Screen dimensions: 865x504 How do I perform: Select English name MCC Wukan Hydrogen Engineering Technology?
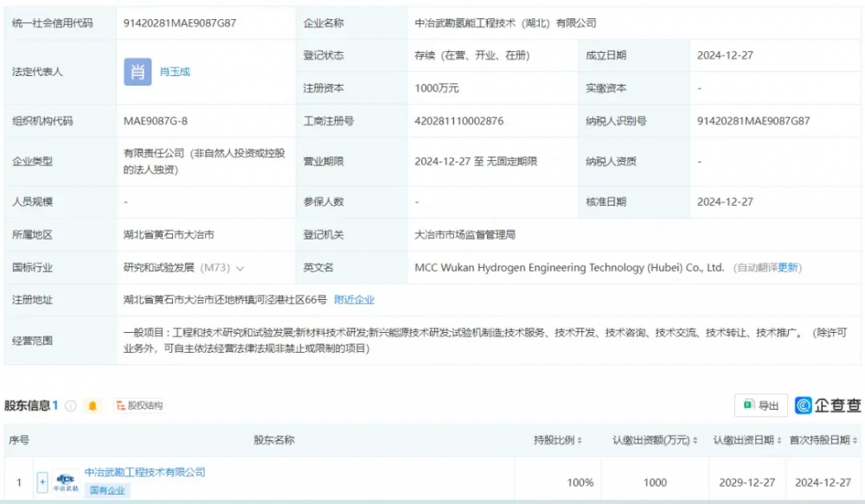tap(569, 267)
